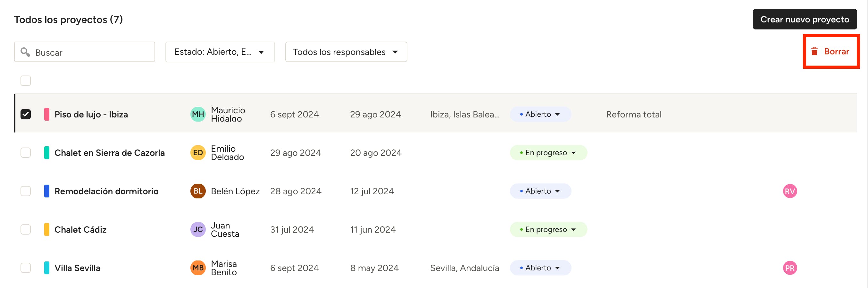
Task: Click the Crear nuevo proyecto button
Action: [x=804, y=20]
